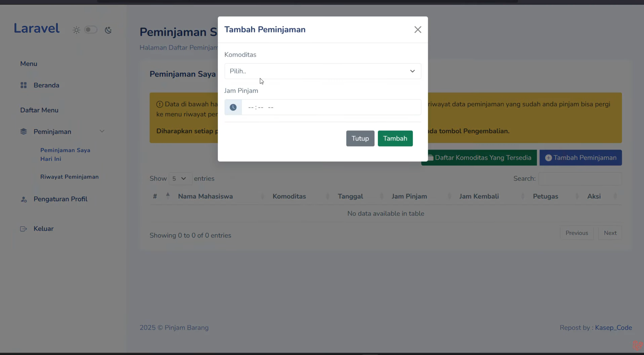This screenshot has width=644, height=355.
Task: Toggle the dark mode switch
Action: [91, 30]
